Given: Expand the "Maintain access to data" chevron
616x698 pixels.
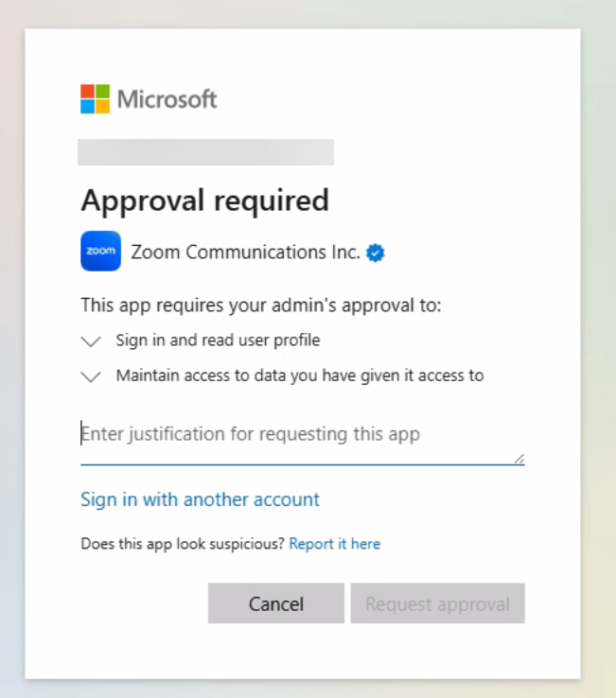Looking at the screenshot, I should pyautogui.click(x=91, y=376).
